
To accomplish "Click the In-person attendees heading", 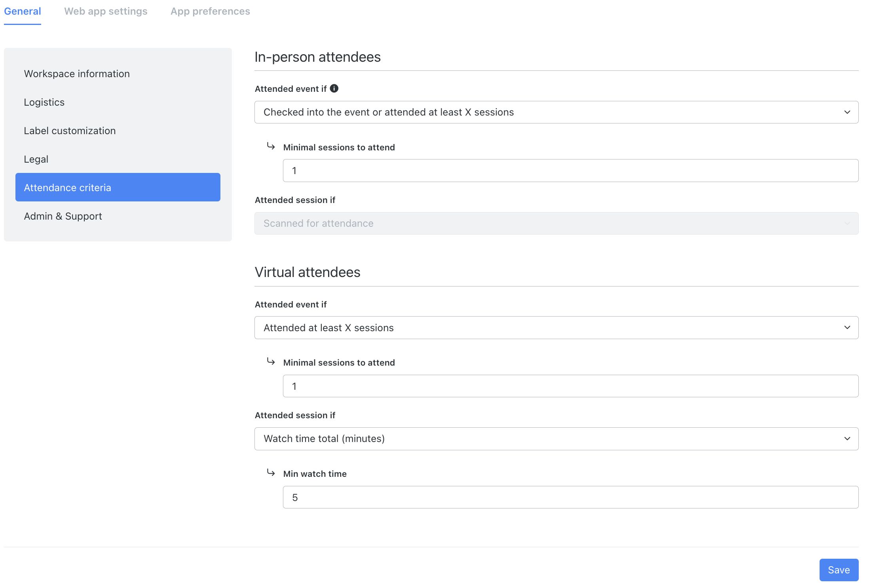I will (x=318, y=57).
